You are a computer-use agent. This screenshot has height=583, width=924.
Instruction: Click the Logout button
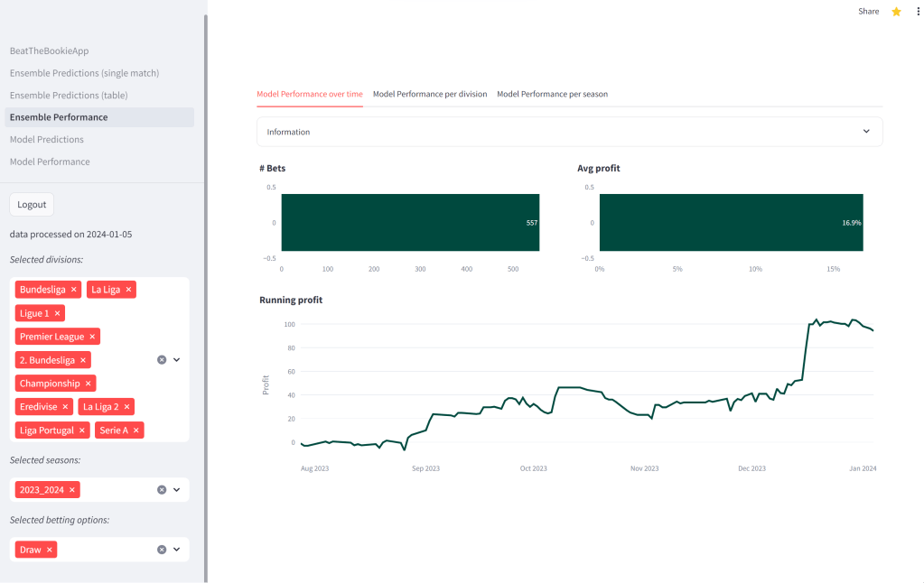[x=32, y=205]
